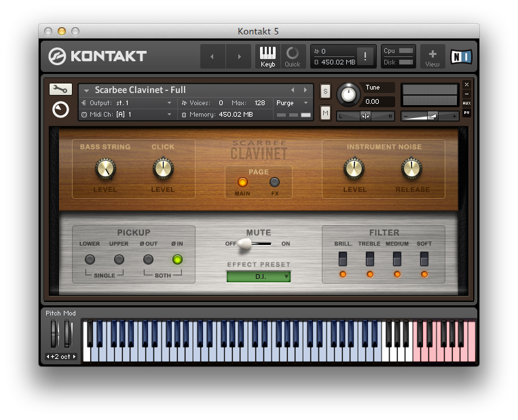
Task: Select the phase OUT pickup button
Action: pos(148,259)
